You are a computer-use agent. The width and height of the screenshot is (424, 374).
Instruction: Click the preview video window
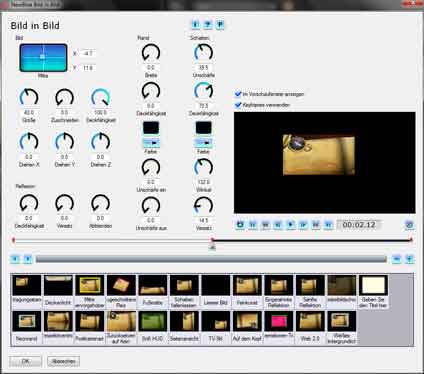pos(325,163)
